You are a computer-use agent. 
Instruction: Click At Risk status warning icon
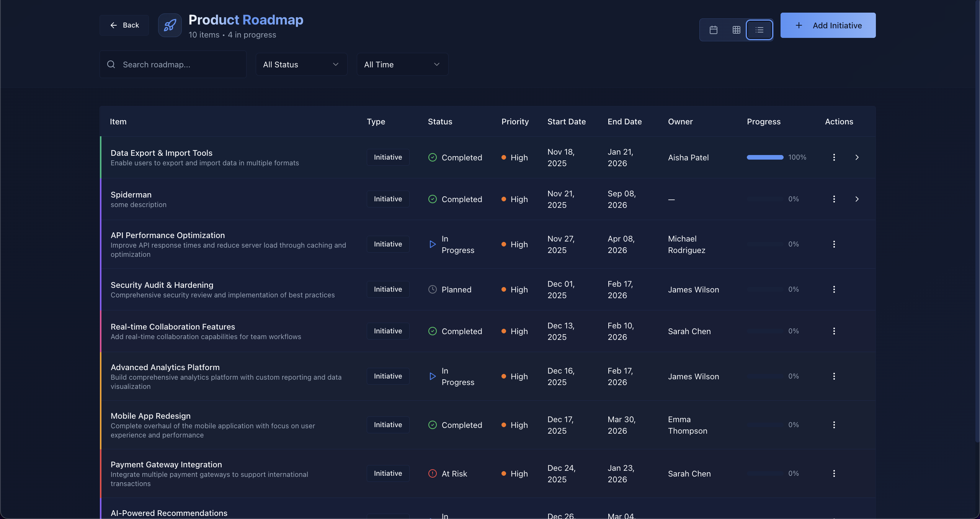432,473
